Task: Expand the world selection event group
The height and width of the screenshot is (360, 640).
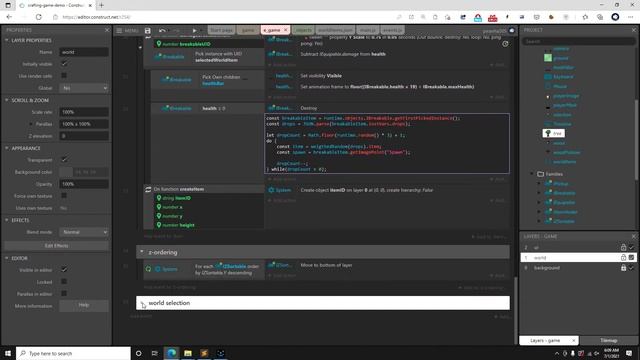Action: 142,304
